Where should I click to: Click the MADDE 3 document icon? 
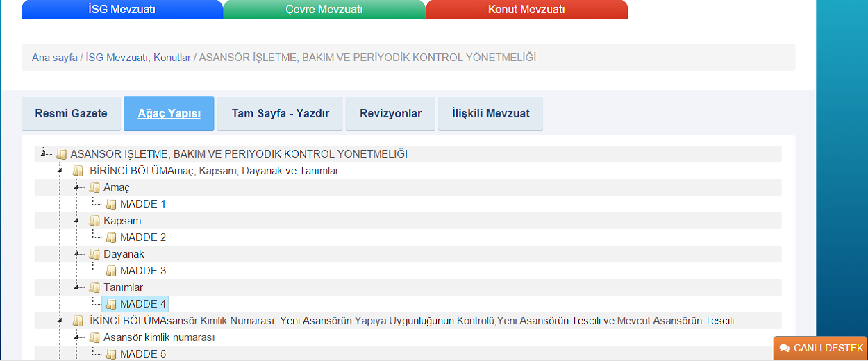112,271
